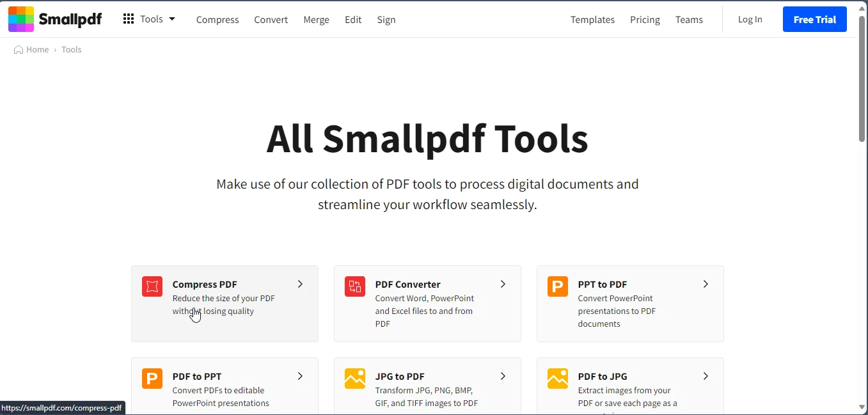Open PDF to PPT card chevron arrow
Viewport: 868px width, 415px height.
point(300,376)
